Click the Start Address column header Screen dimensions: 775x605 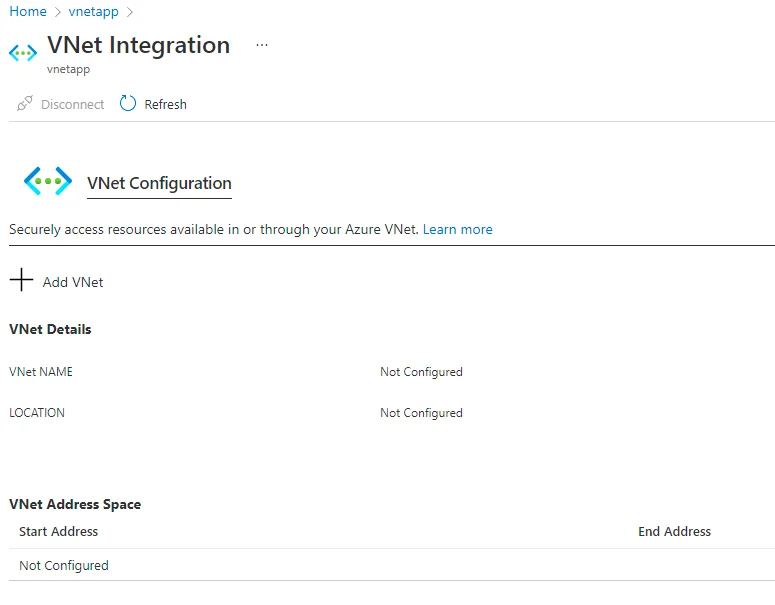point(59,531)
